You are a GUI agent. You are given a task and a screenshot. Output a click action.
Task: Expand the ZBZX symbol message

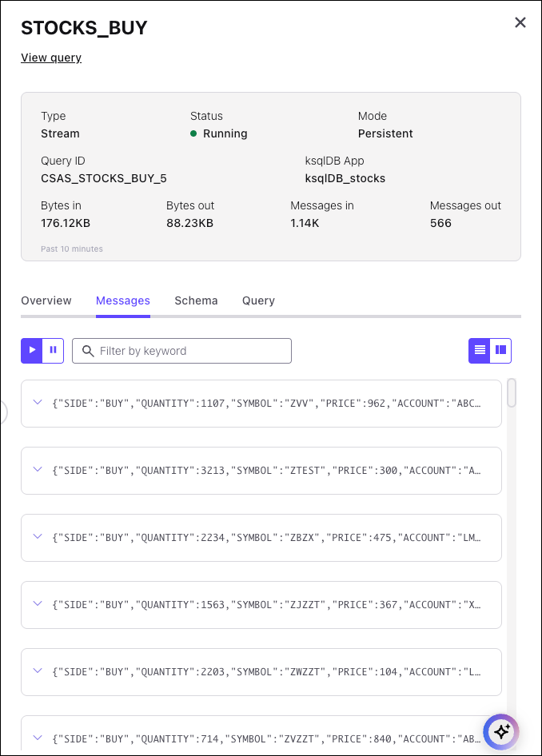pyautogui.click(x=37, y=537)
